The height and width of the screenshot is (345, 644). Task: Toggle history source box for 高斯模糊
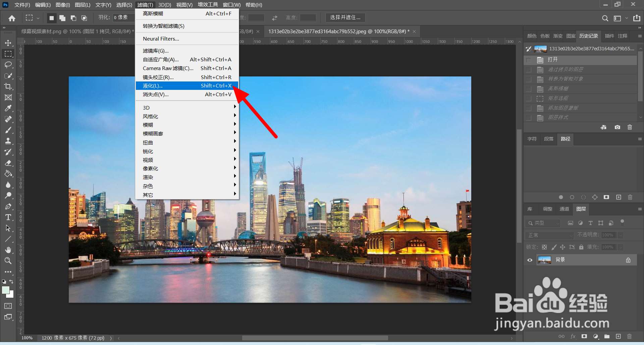coord(529,89)
